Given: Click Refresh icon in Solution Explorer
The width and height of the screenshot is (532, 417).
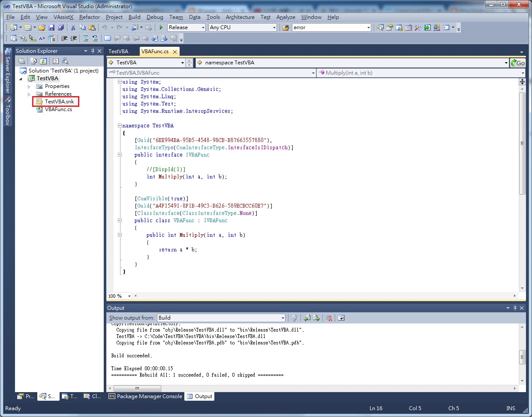Looking at the screenshot, I should click(43, 61).
